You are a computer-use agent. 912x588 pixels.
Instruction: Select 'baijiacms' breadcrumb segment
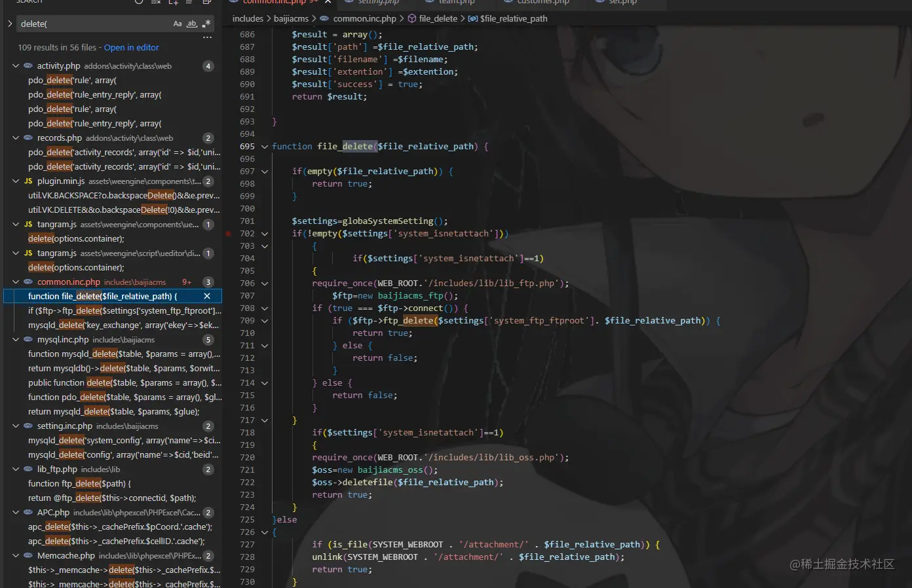pyautogui.click(x=291, y=19)
